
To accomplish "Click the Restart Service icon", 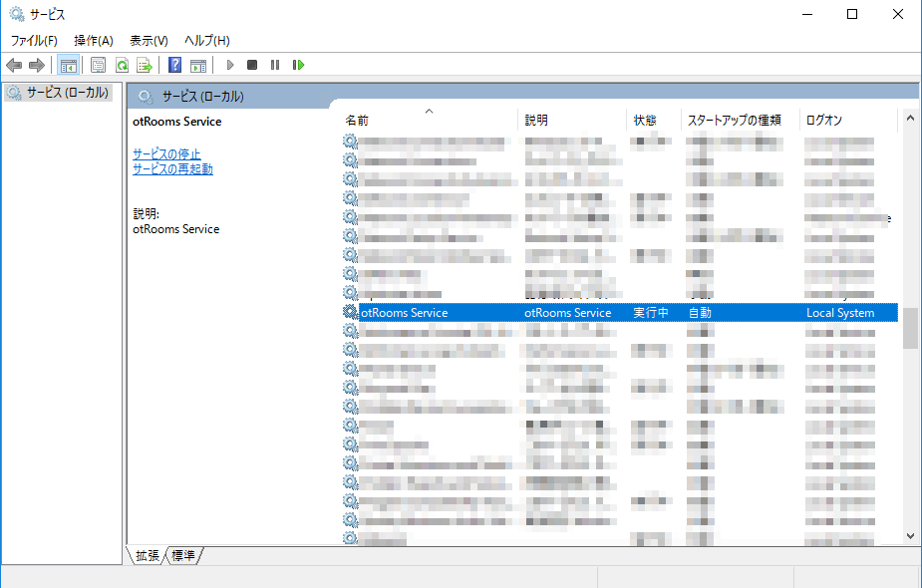I will point(298,65).
